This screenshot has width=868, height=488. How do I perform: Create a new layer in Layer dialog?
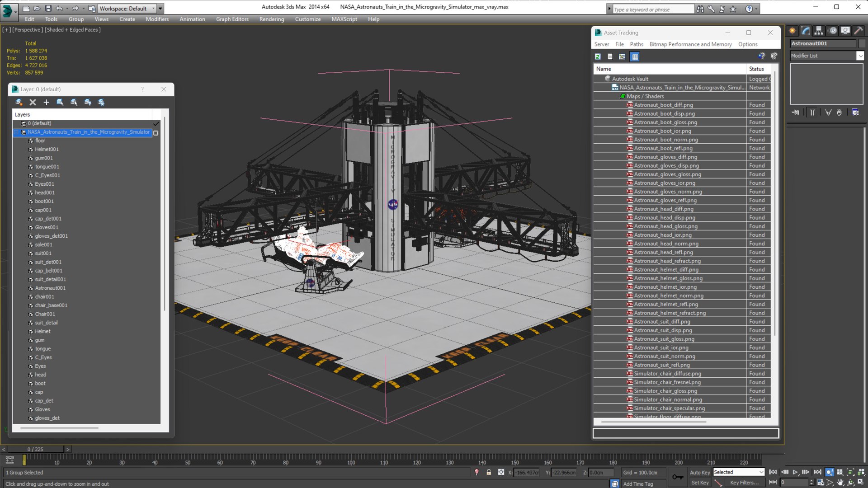[19, 102]
